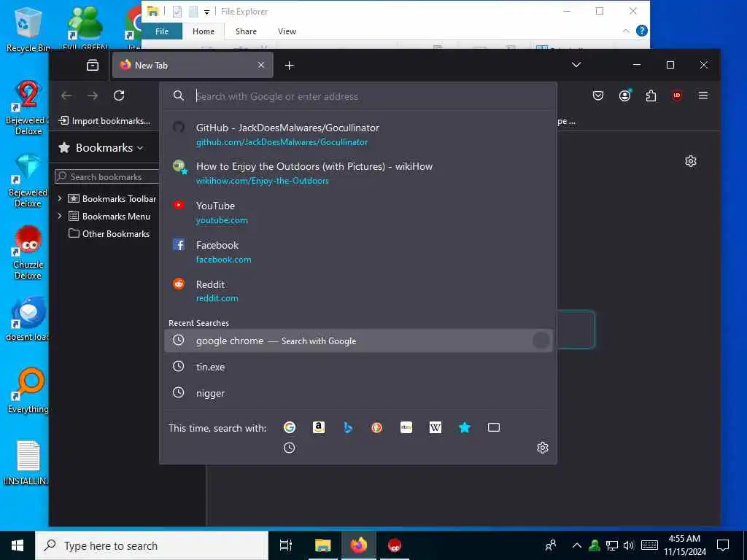Viewport: 747px width, 560px height.
Task: Open the Home tab in File Explorer
Action: click(204, 31)
